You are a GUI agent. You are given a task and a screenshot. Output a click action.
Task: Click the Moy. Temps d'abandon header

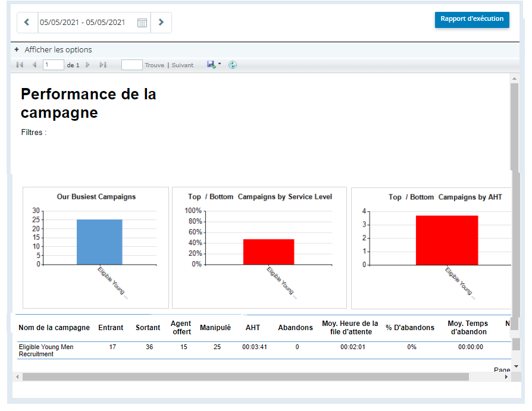coord(468,328)
